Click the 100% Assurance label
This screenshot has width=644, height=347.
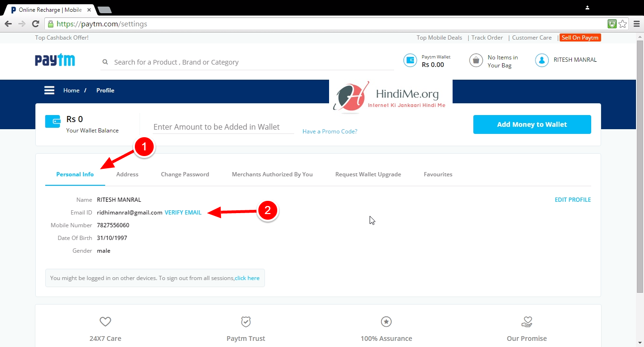(386, 339)
